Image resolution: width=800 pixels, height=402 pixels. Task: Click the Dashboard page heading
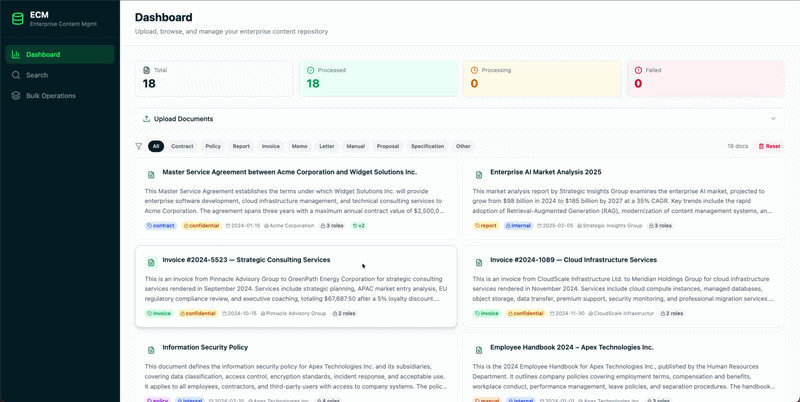163,17
